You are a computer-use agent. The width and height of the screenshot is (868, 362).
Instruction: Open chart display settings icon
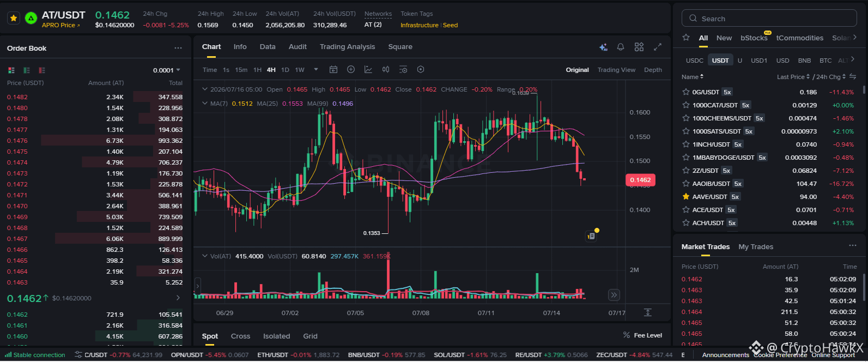tap(403, 69)
